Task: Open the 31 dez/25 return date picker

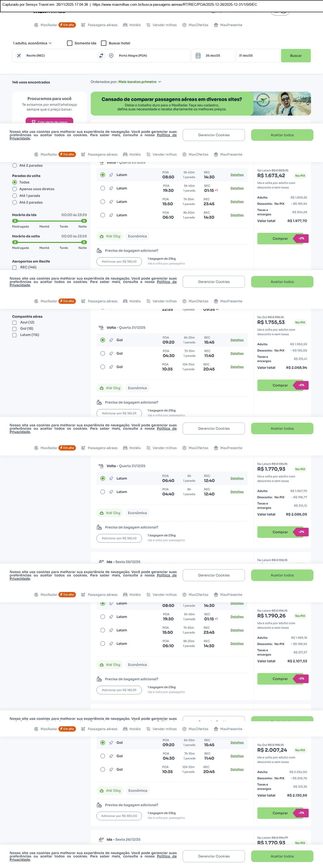Action: [258, 56]
